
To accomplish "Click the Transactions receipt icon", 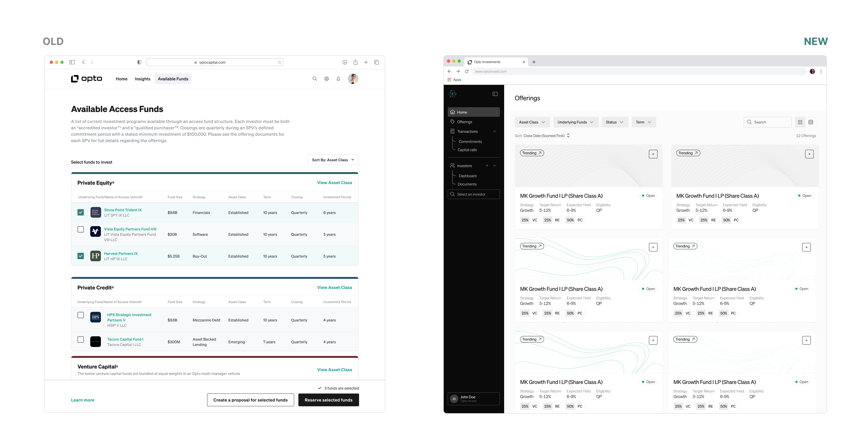I will point(452,131).
